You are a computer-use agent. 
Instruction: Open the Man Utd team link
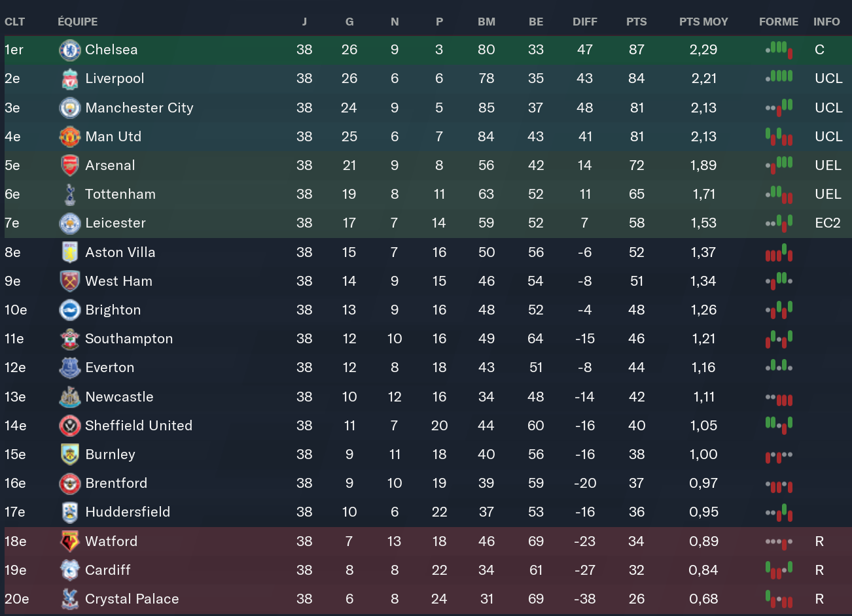(x=113, y=137)
